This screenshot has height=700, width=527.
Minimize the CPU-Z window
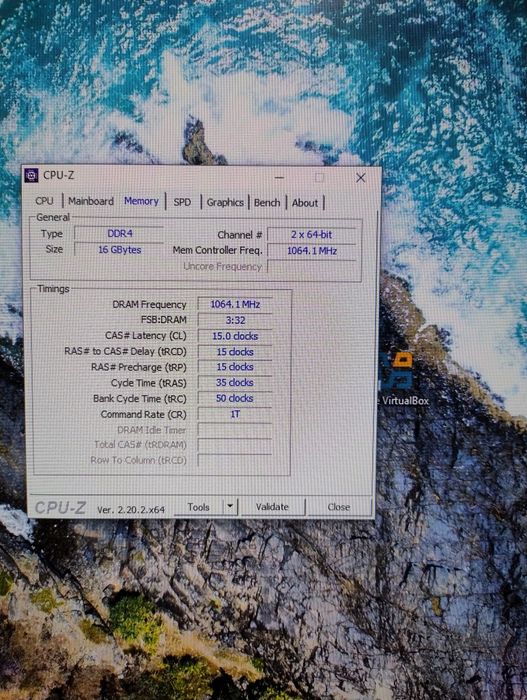(279, 178)
